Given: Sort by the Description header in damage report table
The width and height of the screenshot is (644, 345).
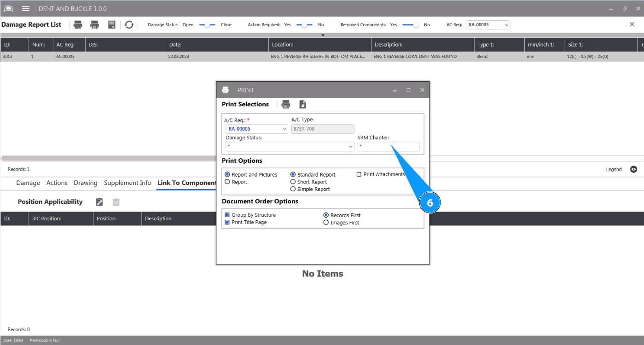Looking at the screenshot, I should click(x=423, y=45).
